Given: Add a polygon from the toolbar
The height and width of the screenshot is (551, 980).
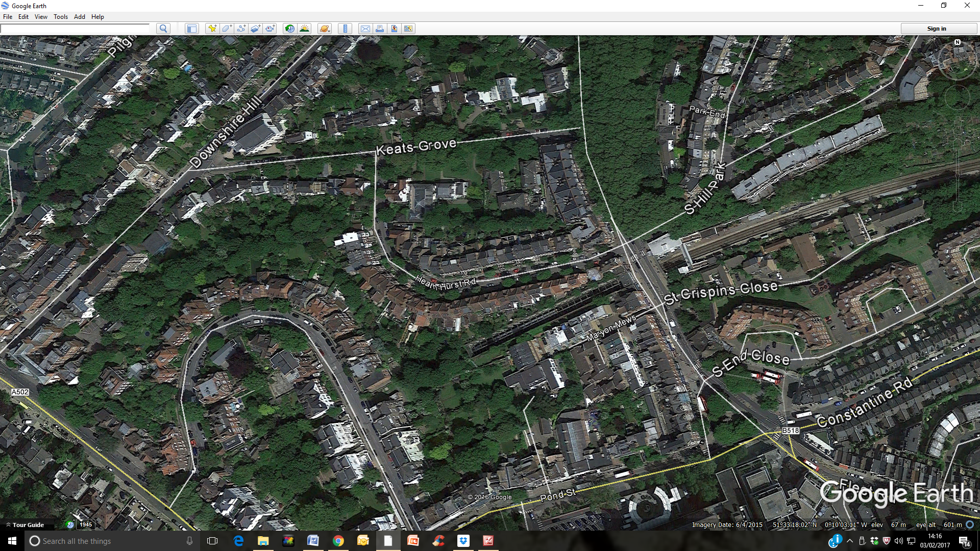Looking at the screenshot, I should point(227,29).
